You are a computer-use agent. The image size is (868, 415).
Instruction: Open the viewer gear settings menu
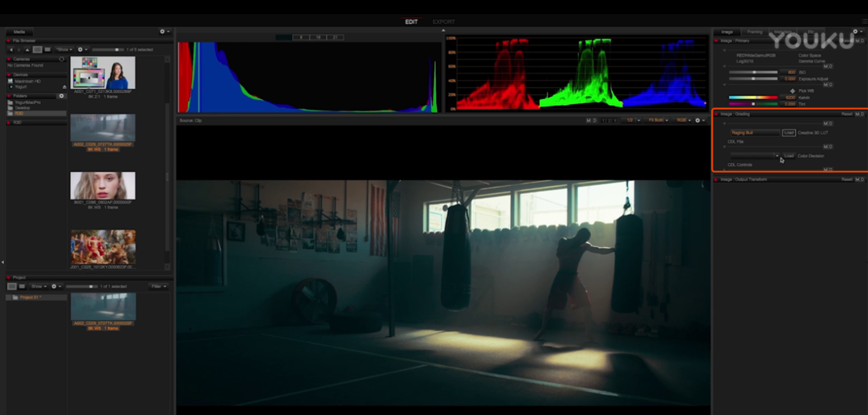click(700, 120)
